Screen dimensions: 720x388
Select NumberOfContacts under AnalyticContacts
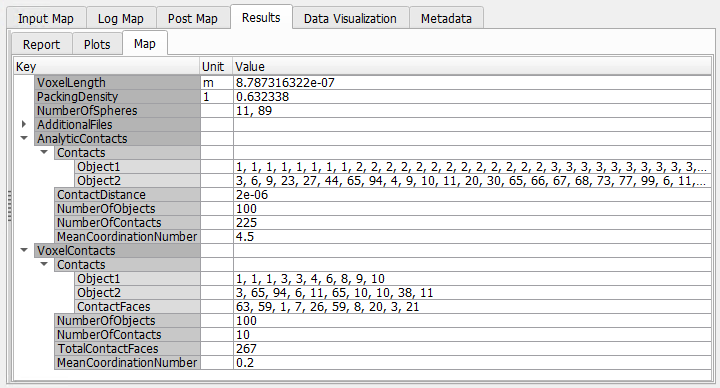click(127, 223)
